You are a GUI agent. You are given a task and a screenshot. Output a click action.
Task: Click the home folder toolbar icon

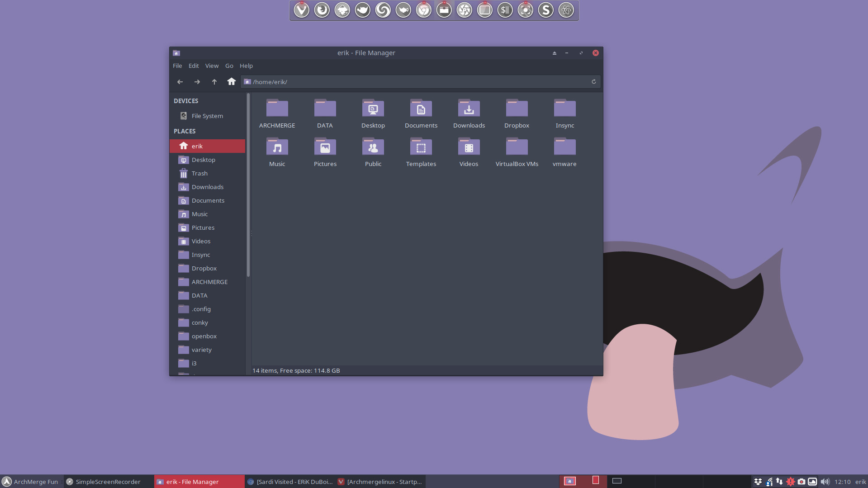pyautogui.click(x=231, y=81)
